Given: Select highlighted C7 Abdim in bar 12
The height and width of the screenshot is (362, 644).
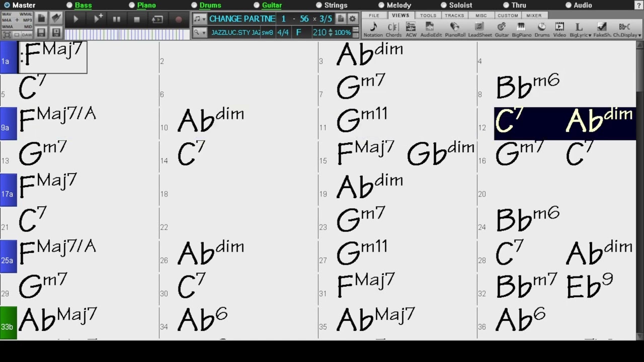Looking at the screenshot, I should [565, 124].
